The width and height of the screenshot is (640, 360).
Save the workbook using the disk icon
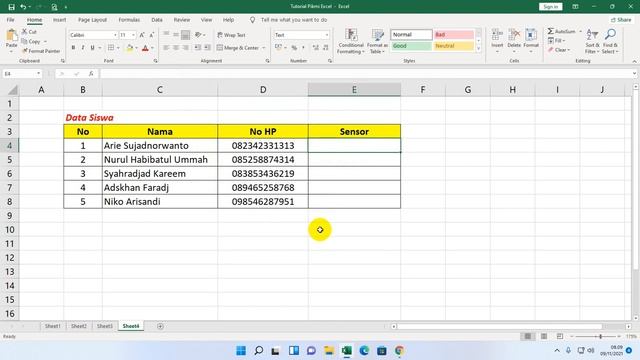pos(11,7)
